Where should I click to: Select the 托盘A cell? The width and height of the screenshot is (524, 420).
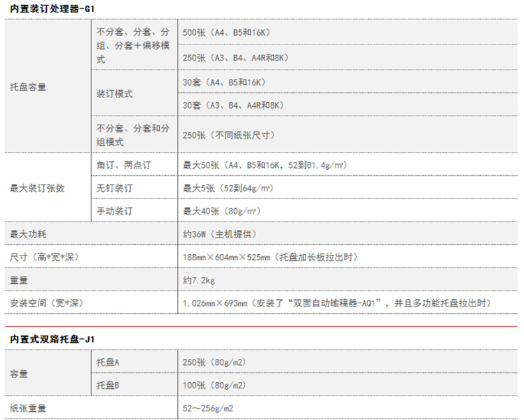(107, 362)
